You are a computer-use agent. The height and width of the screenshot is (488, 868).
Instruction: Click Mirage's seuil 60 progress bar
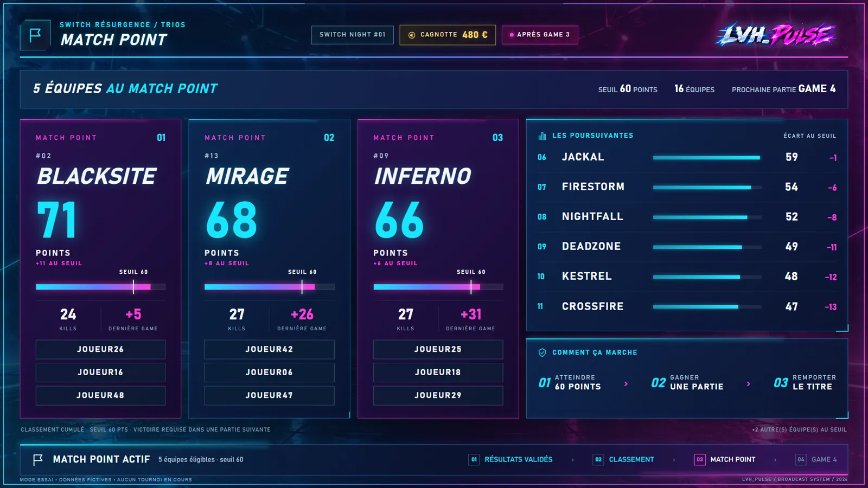[269, 287]
